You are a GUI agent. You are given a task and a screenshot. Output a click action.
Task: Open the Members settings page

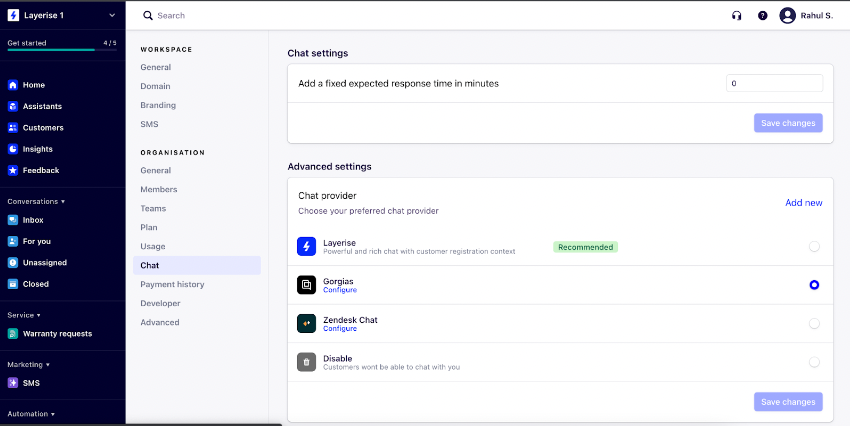click(159, 190)
